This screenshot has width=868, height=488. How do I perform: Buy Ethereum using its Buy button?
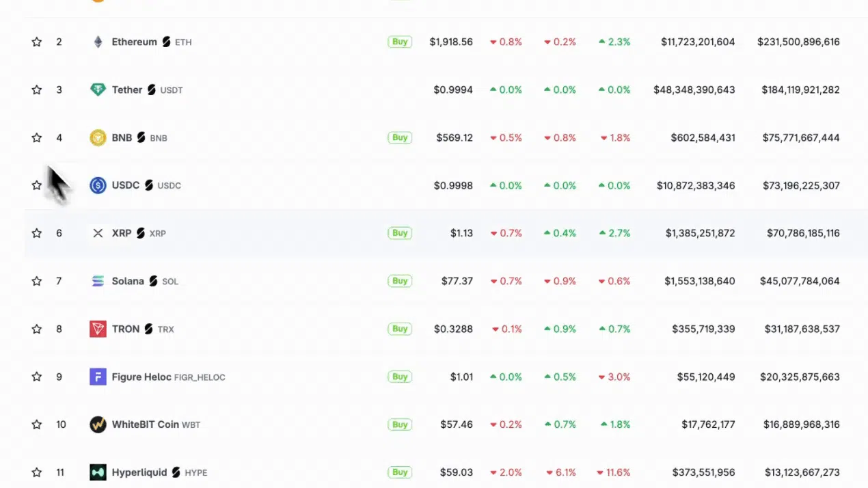(400, 42)
